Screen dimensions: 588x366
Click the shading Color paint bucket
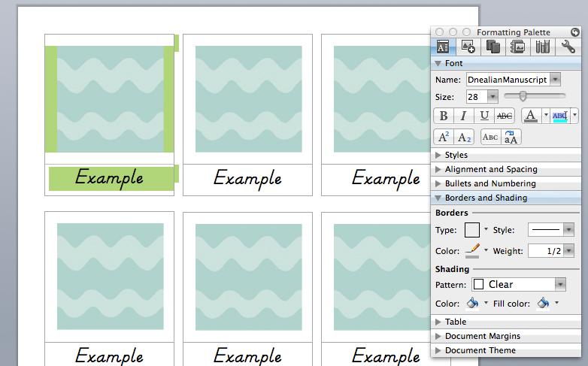tap(472, 303)
